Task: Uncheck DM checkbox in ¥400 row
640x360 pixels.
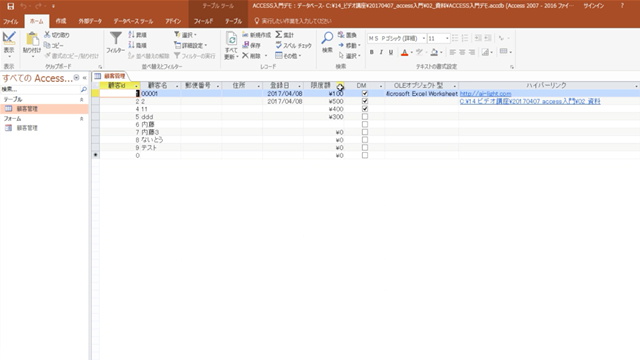Action: 365,109
